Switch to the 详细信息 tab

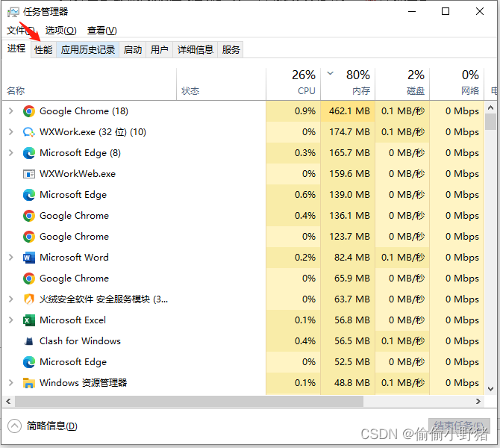[x=196, y=50]
